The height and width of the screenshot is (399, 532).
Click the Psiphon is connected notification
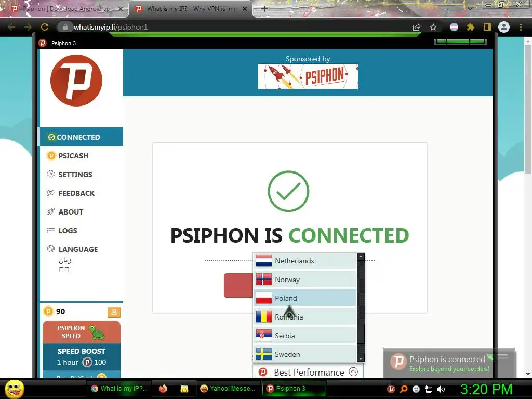[449, 363]
